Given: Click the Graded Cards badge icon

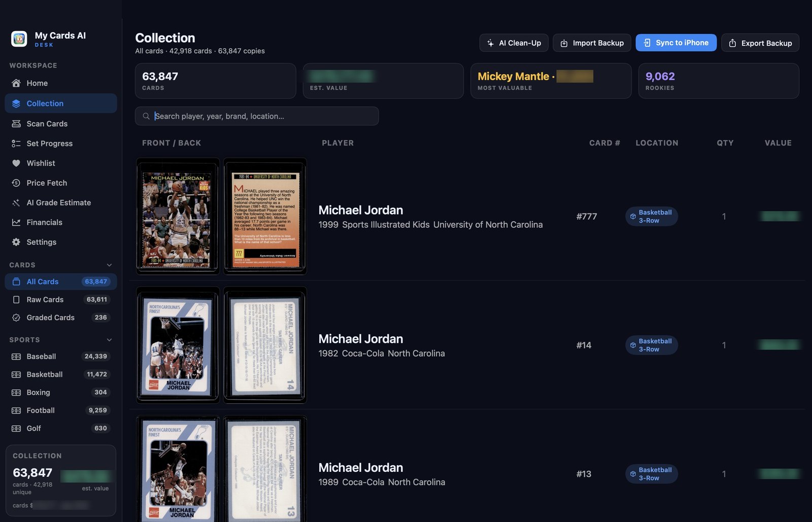Looking at the screenshot, I should (16, 318).
